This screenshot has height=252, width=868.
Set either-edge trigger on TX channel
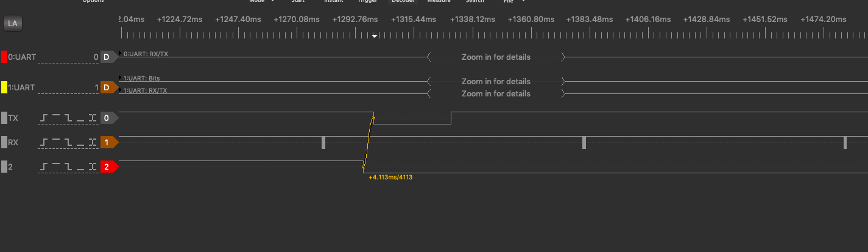click(x=93, y=118)
